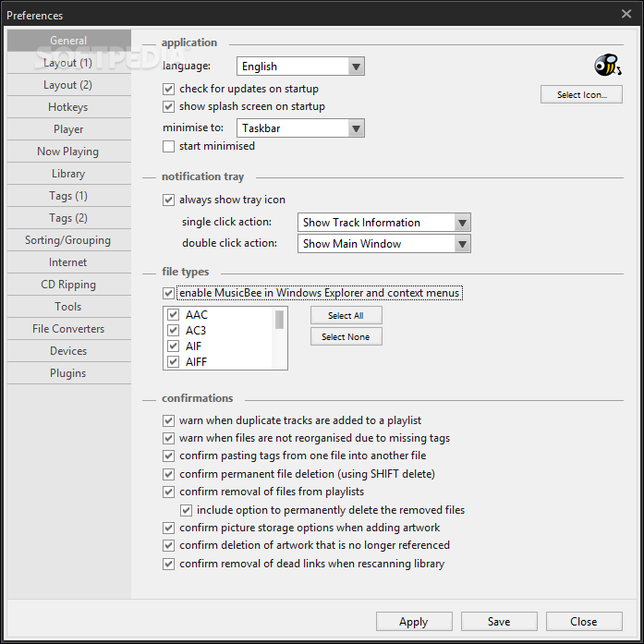This screenshot has height=644, width=644.
Task: Apply the preference changes
Action: coord(414,622)
